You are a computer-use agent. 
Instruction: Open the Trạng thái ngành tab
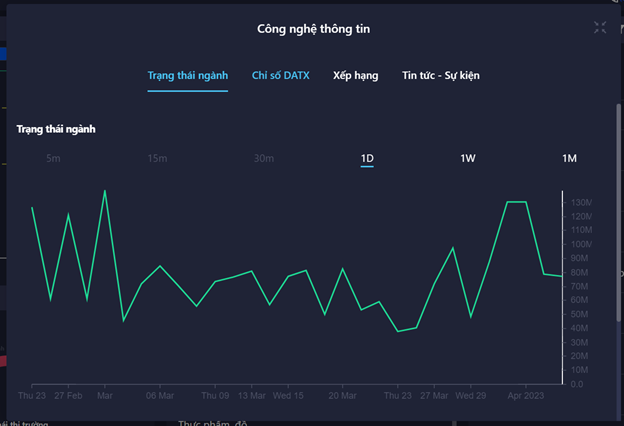pyautogui.click(x=188, y=75)
